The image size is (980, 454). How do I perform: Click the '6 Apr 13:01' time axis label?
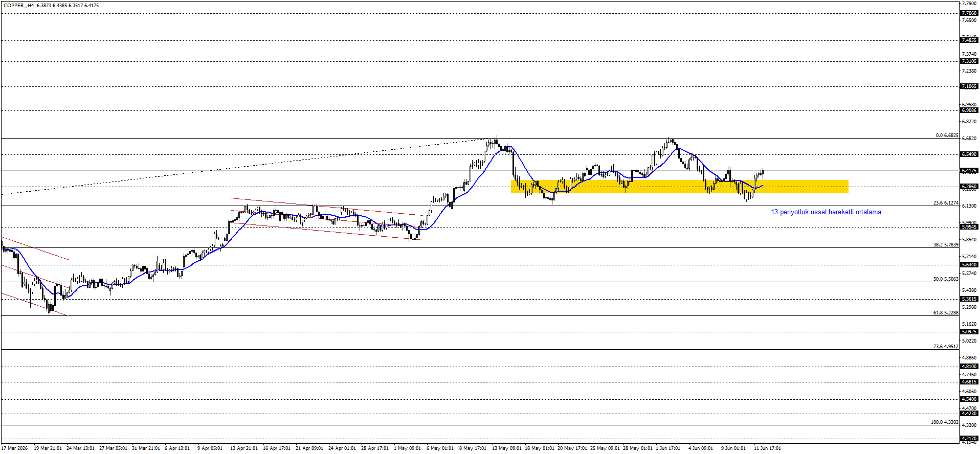coord(177,448)
